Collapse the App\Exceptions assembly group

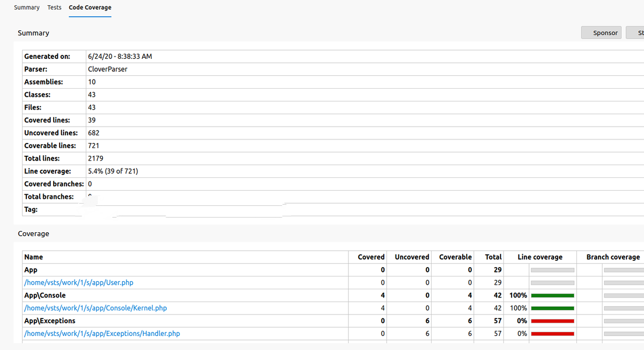point(49,321)
